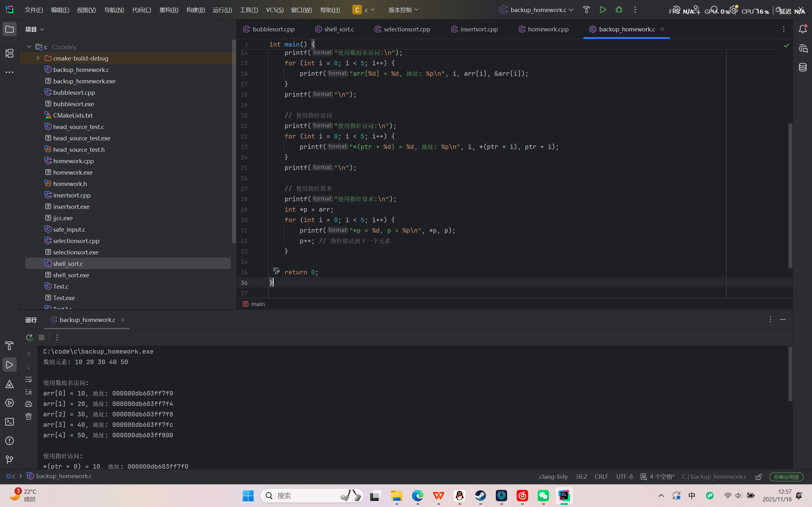Open the Database tool window

point(802,67)
